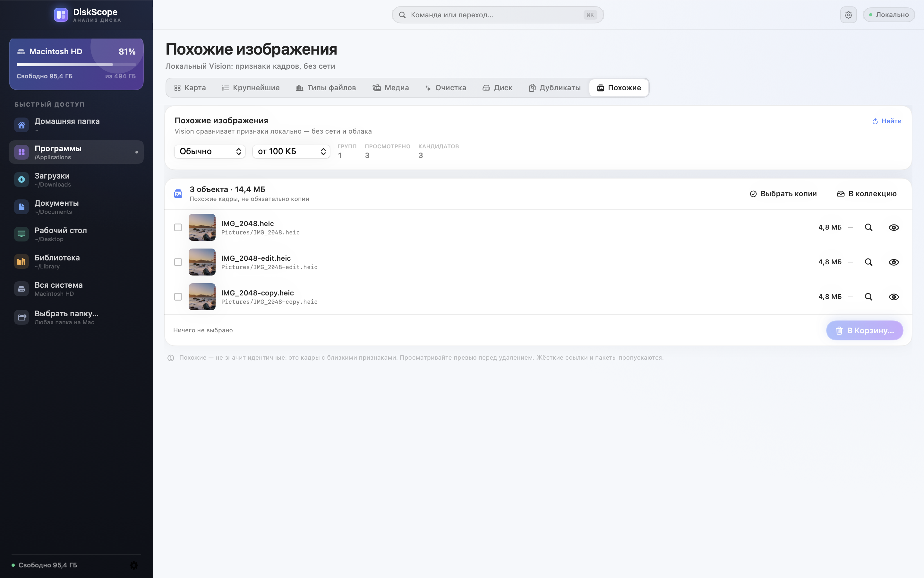
Task: Click the Вся система drive icon
Action: [21, 289]
